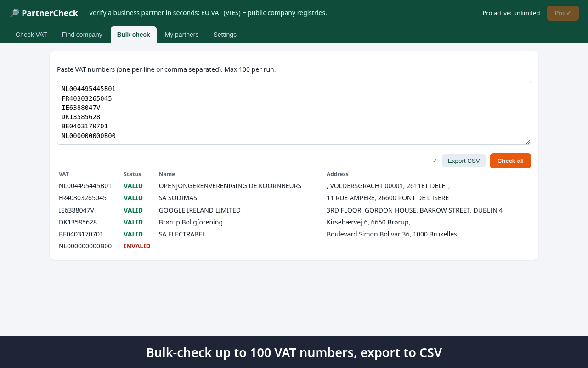Click VALID status for OPENJONGERENVERENIGING DE KOORNBEURS
The height and width of the screenshot is (368, 588).
133,186
